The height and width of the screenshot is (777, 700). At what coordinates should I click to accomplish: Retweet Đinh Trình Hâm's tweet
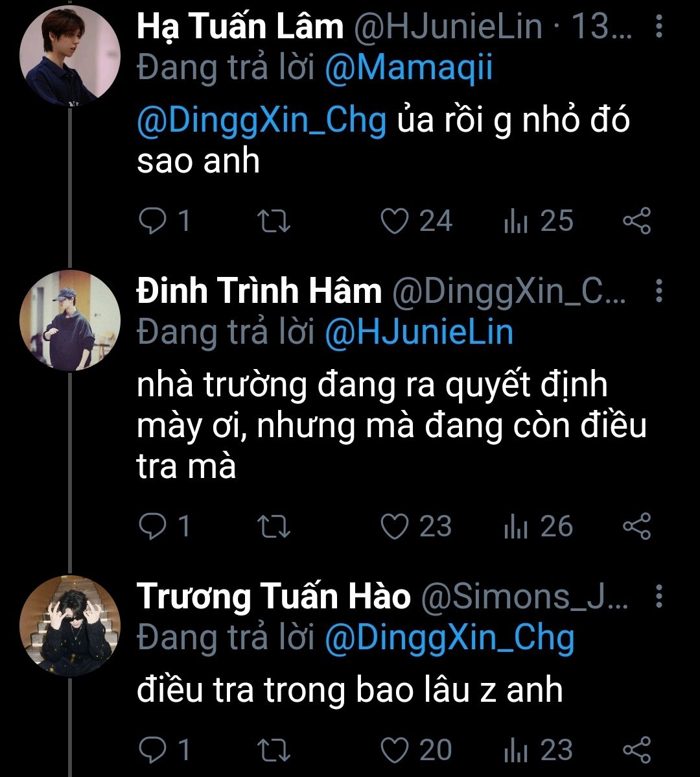pos(274,526)
